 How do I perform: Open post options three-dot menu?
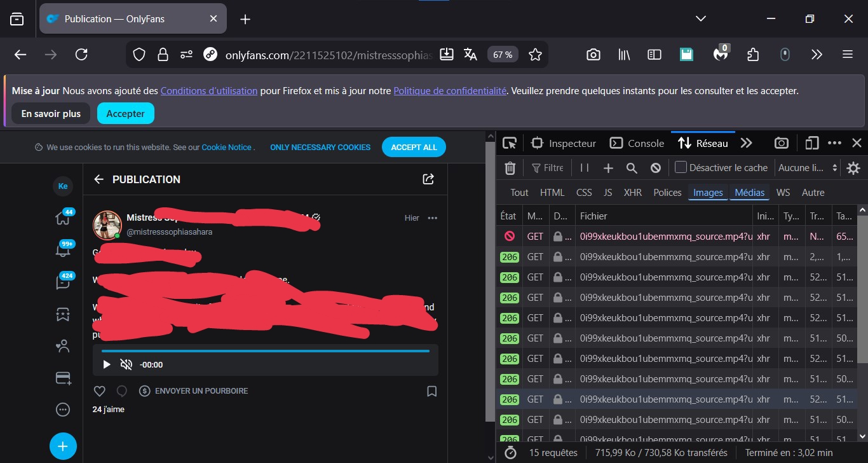tap(433, 218)
